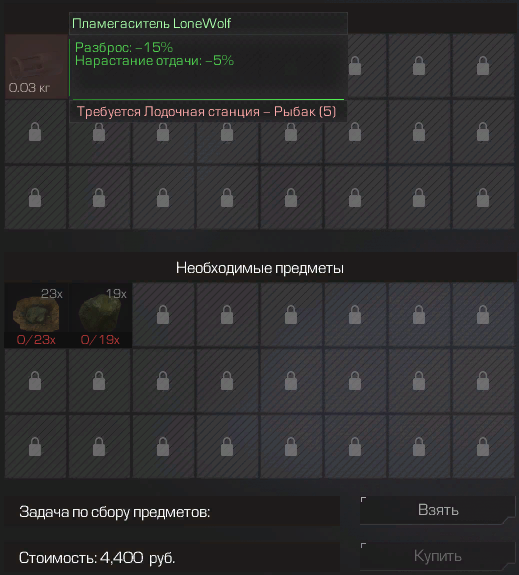
Task: Click the last locked slot in reward grid's last row
Action: [x=483, y=198]
